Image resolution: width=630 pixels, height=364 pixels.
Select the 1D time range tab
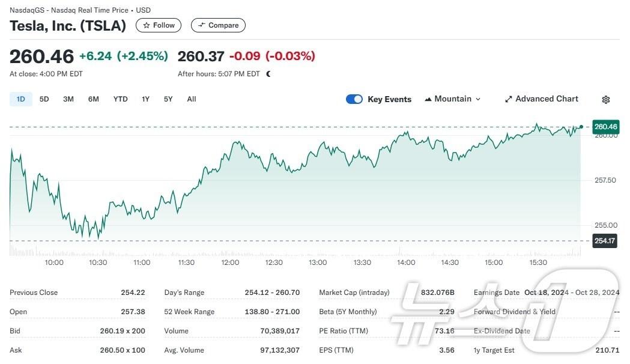(21, 99)
